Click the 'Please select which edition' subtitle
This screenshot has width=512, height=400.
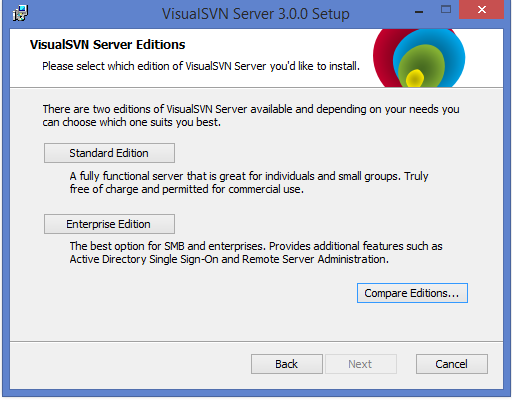201,66
